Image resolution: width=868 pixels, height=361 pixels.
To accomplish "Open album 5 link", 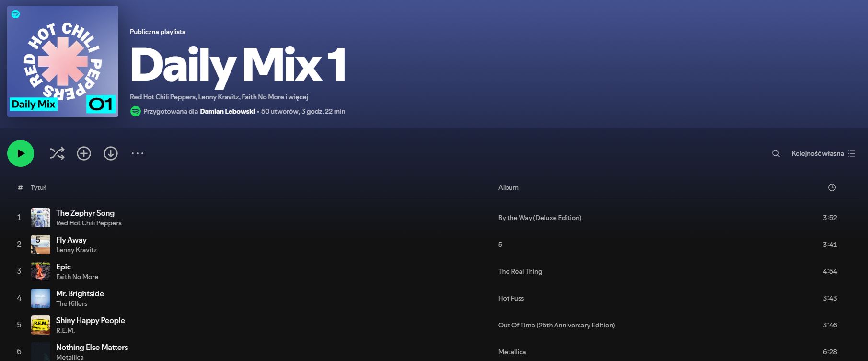I will [500, 245].
